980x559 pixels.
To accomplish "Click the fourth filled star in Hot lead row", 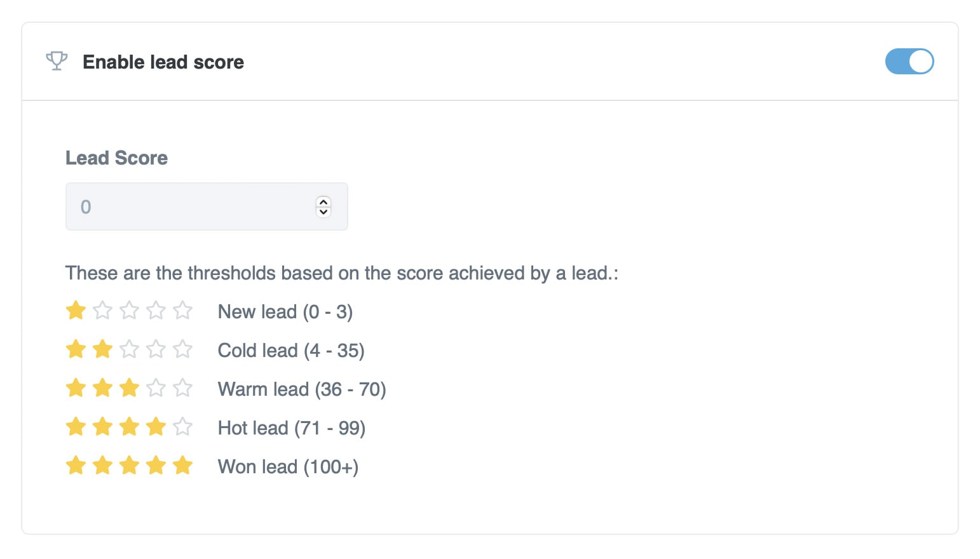I will [x=156, y=427].
